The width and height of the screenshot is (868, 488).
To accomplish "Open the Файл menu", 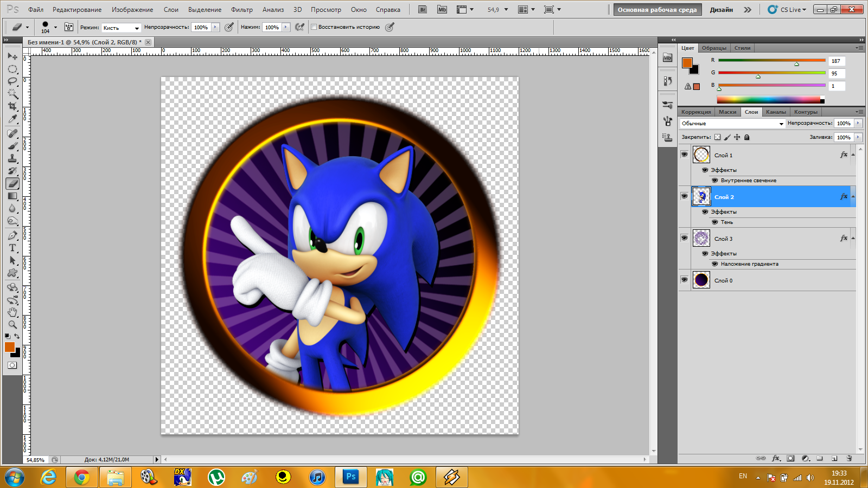I will click(x=36, y=10).
